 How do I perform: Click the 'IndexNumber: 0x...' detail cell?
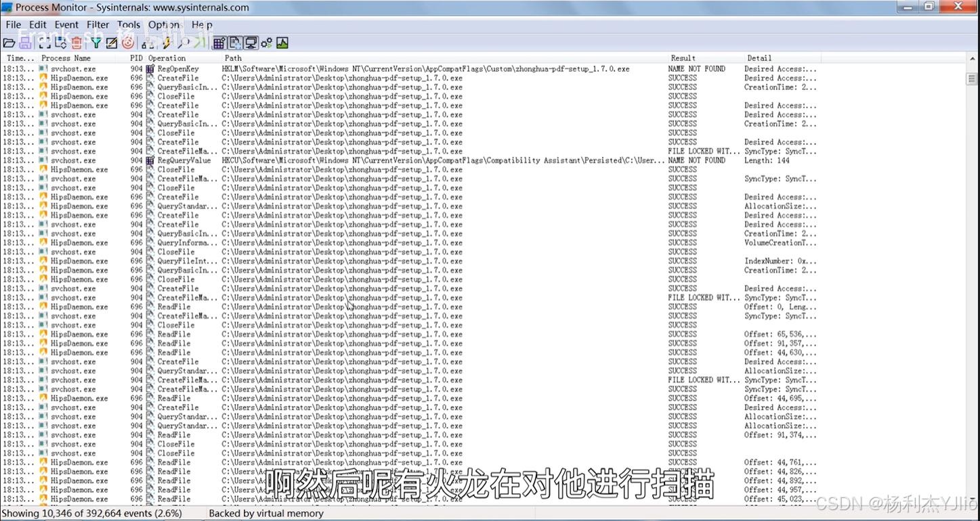tap(780, 260)
